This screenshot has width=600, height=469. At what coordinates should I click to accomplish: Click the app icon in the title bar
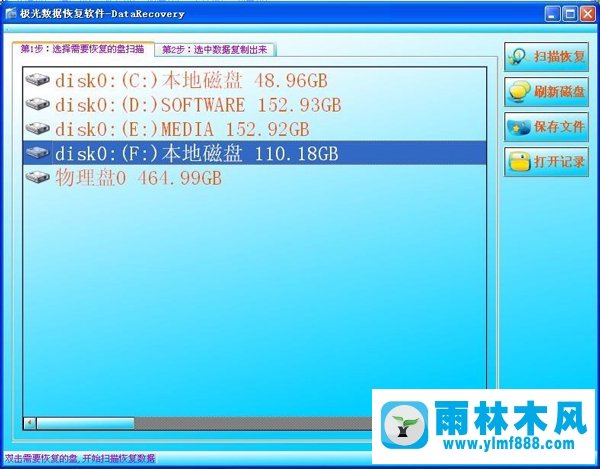(11, 14)
